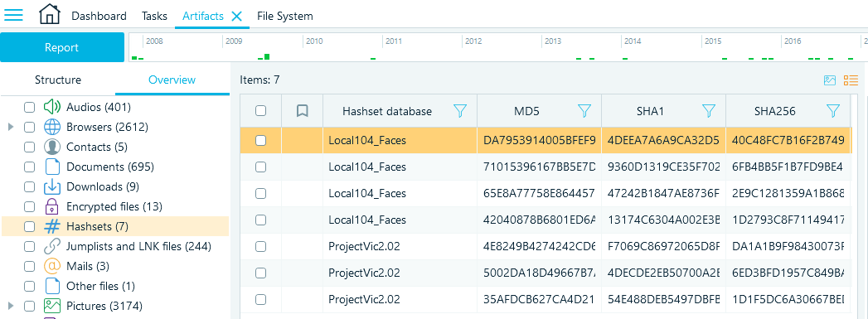Click the Pictures image icon
The image size is (868, 319).
[51, 306]
